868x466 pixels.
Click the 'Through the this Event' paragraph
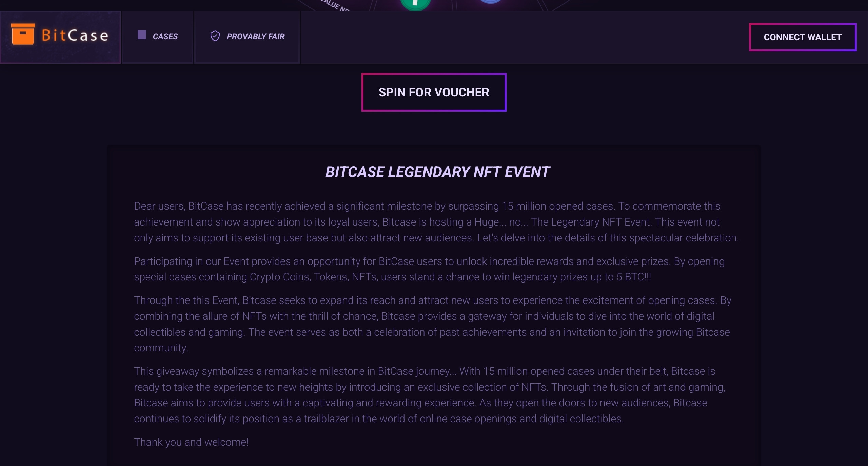pyautogui.click(x=433, y=324)
